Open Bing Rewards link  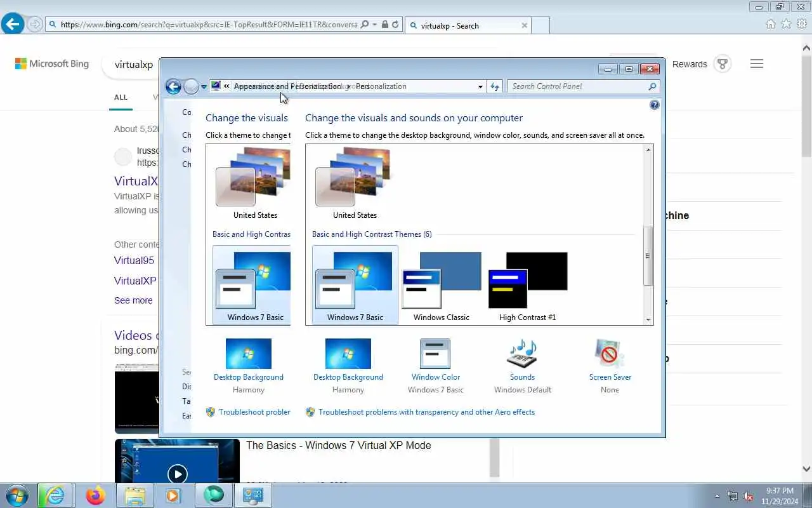(x=690, y=64)
